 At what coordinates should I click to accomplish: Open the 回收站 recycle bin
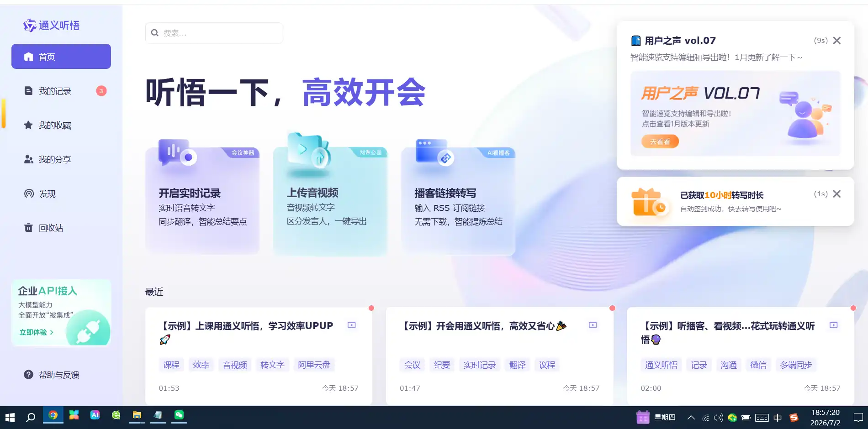pos(61,228)
